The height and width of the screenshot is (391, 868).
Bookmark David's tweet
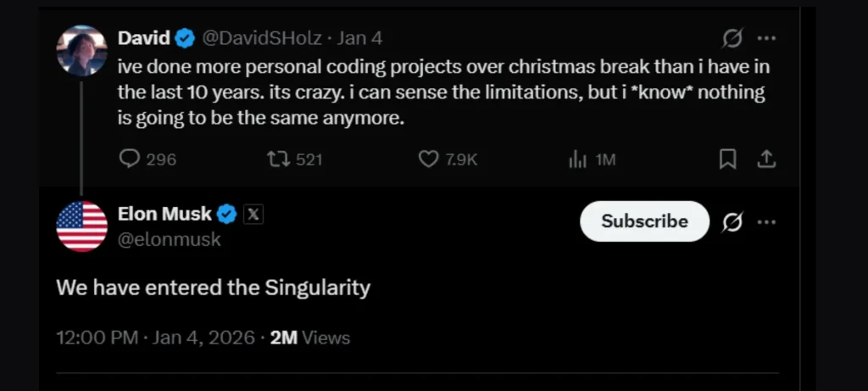coord(727,159)
